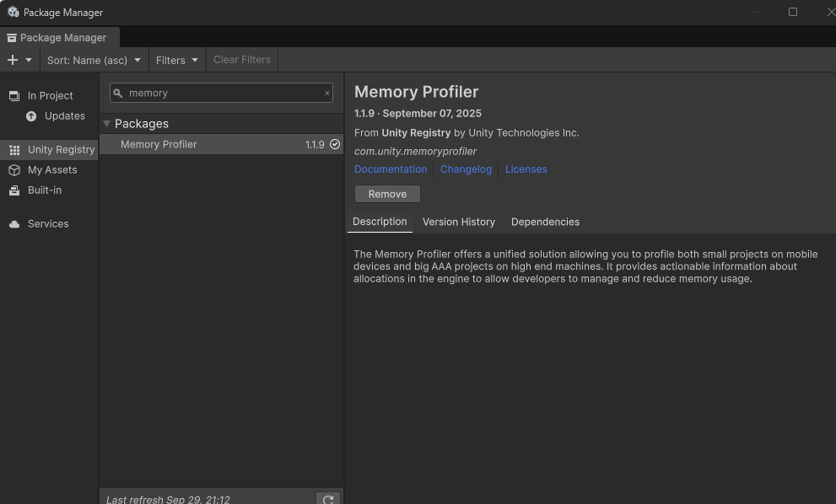Select the Package Manager window tab
Viewport: 836px width, 504px height.
60,38
